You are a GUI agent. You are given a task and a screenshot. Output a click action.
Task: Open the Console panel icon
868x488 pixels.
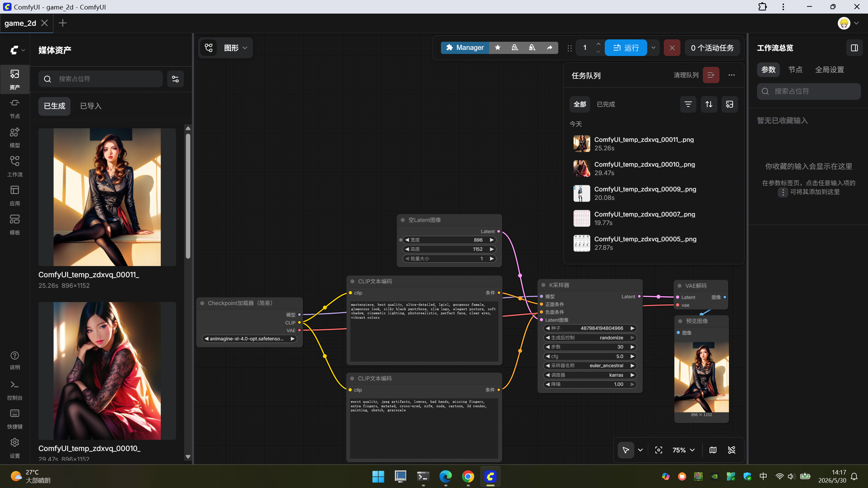(15, 390)
